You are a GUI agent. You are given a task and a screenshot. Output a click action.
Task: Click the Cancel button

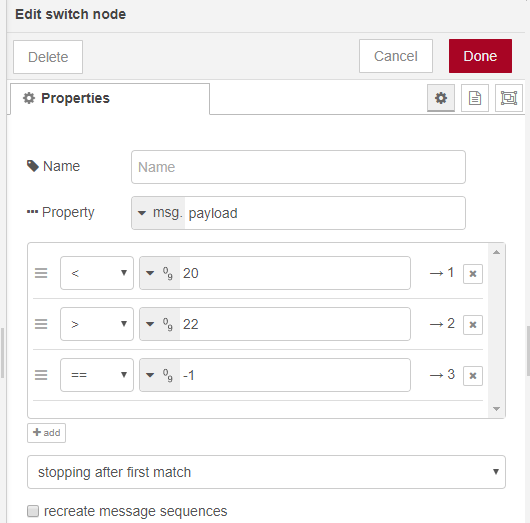(396, 56)
